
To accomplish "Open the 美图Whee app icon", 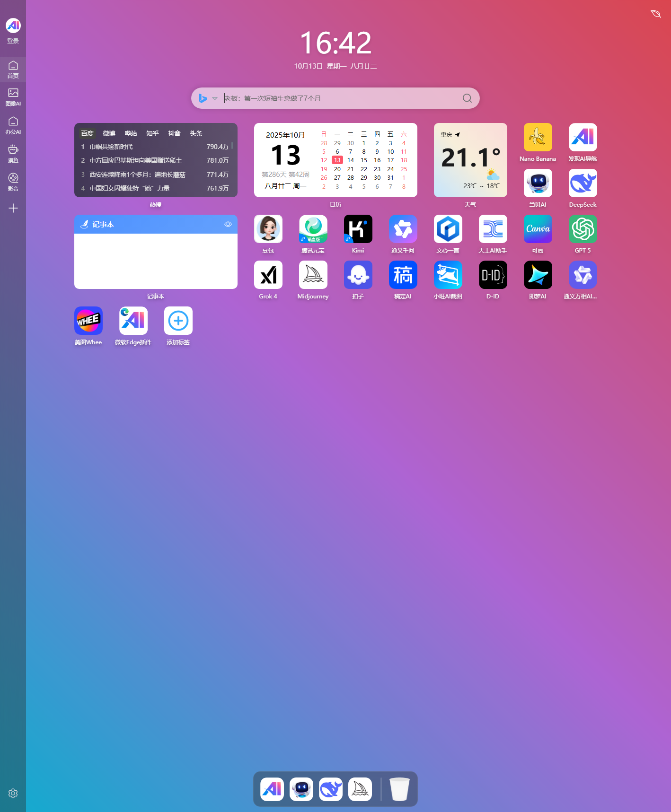I will (88, 321).
